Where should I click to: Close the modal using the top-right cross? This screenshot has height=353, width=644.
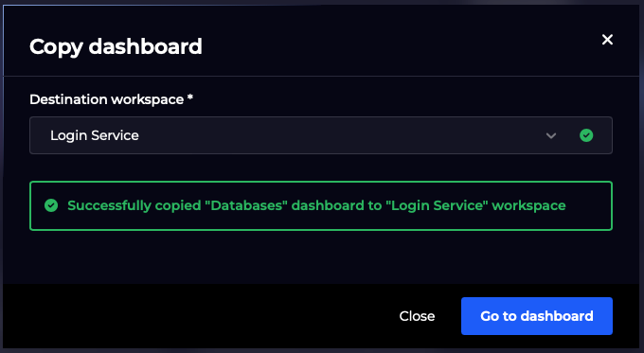point(607,40)
